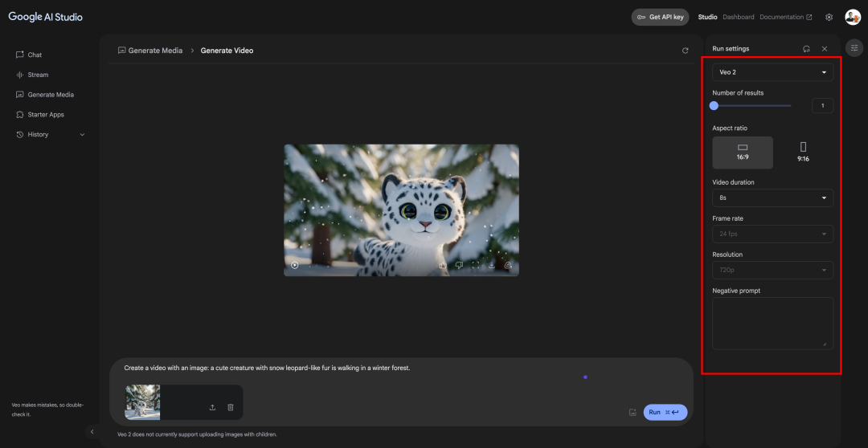Open the Veo 2 model dropdown

[773, 72]
